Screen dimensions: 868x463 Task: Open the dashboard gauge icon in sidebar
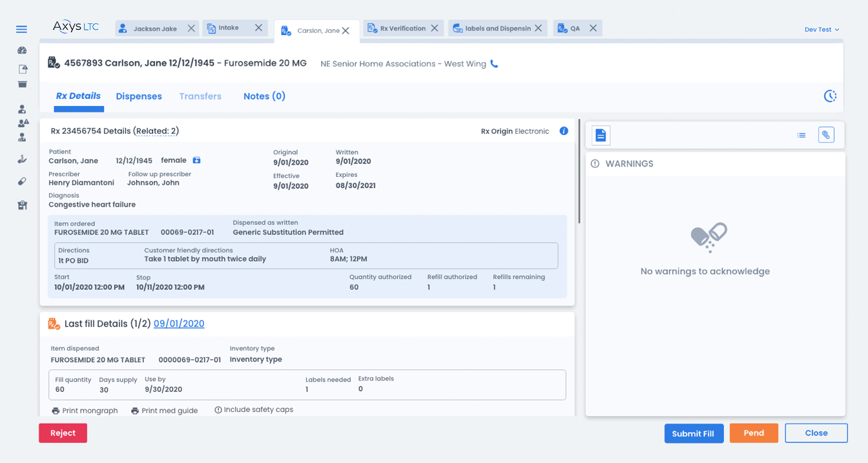pyautogui.click(x=22, y=50)
